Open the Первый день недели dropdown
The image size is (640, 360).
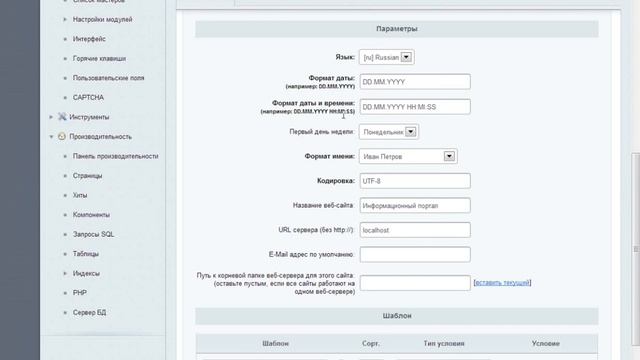(x=389, y=132)
